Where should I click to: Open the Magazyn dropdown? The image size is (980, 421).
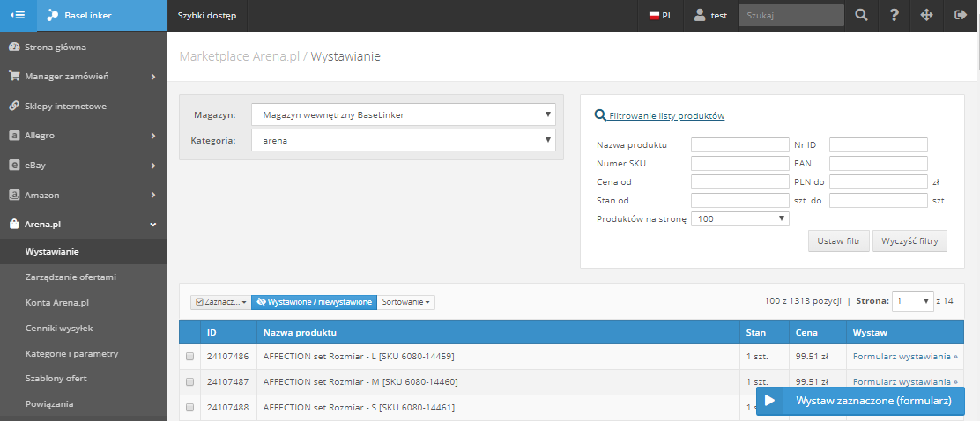(x=403, y=114)
